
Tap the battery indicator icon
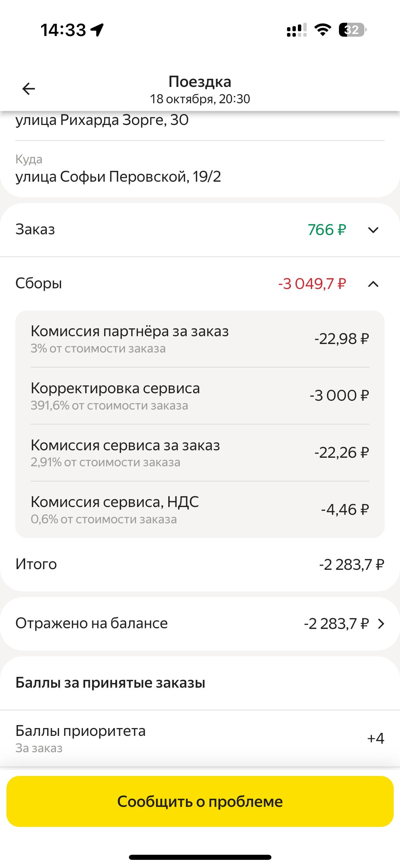point(353,30)
